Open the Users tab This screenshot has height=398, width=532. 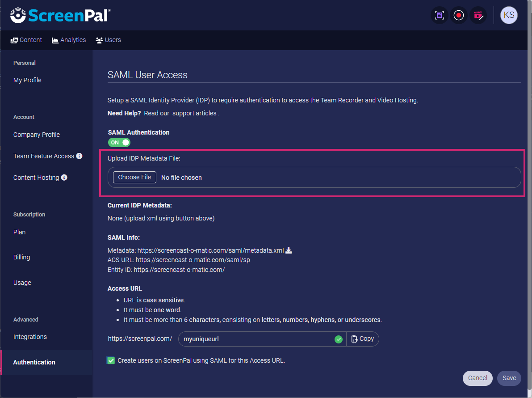click(108, 40)
